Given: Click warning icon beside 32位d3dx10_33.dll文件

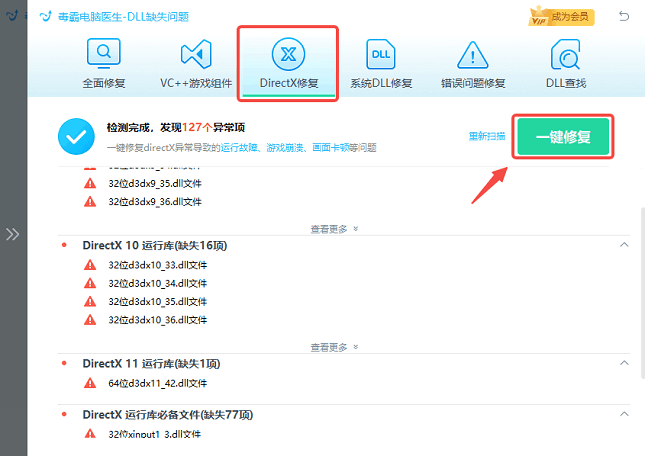Looking at the screenshot, I should 90,265.
